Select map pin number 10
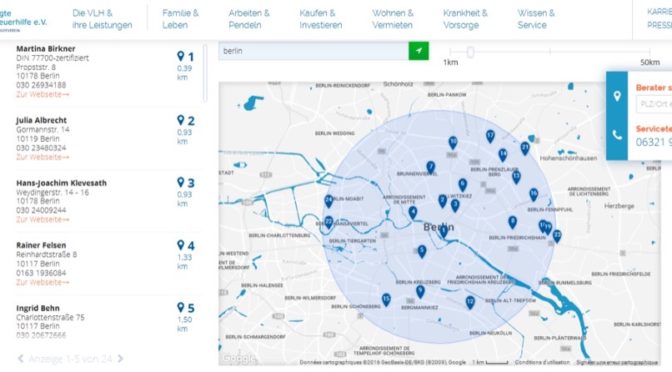Screen dimensions: 672x372 (x=453, y=142)
